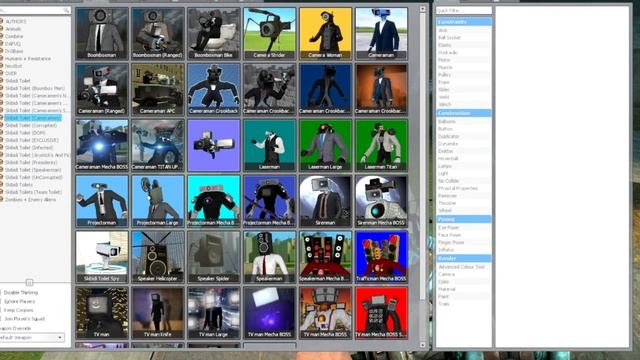Collapse the Constraints tool category

coord(464,22)
